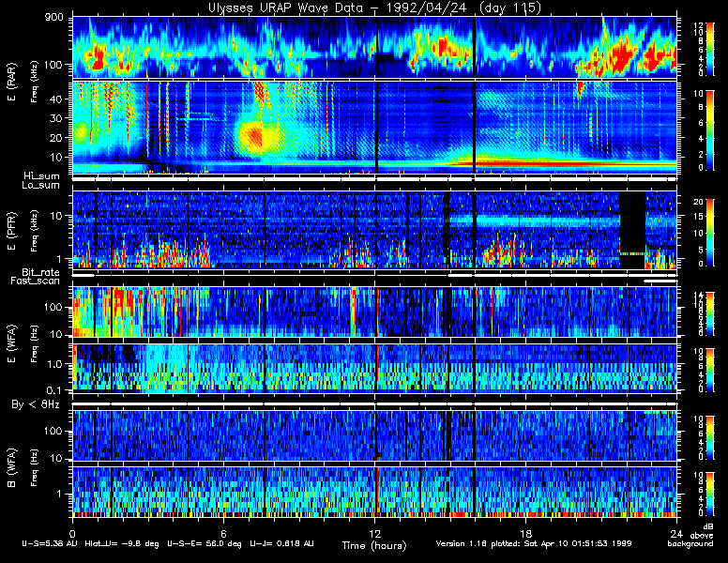Click the hour 24 tick label on time axis

(x=676, y=533)
